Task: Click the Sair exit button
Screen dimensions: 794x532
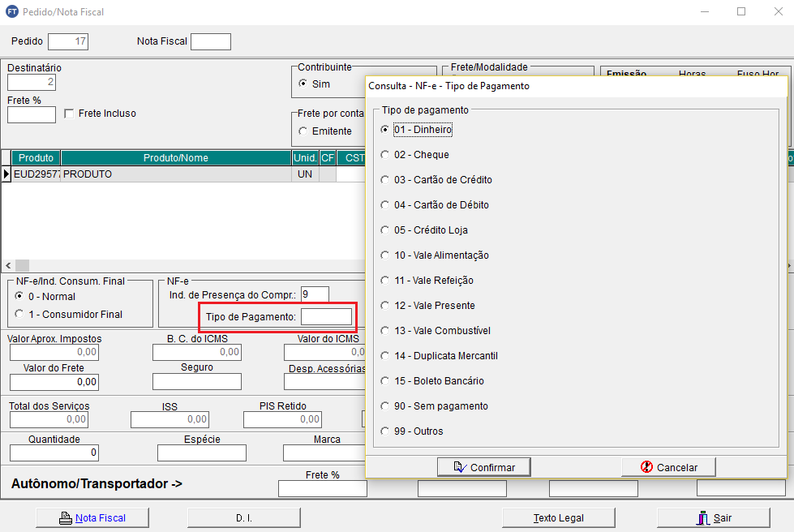Action: pos(714,518)
